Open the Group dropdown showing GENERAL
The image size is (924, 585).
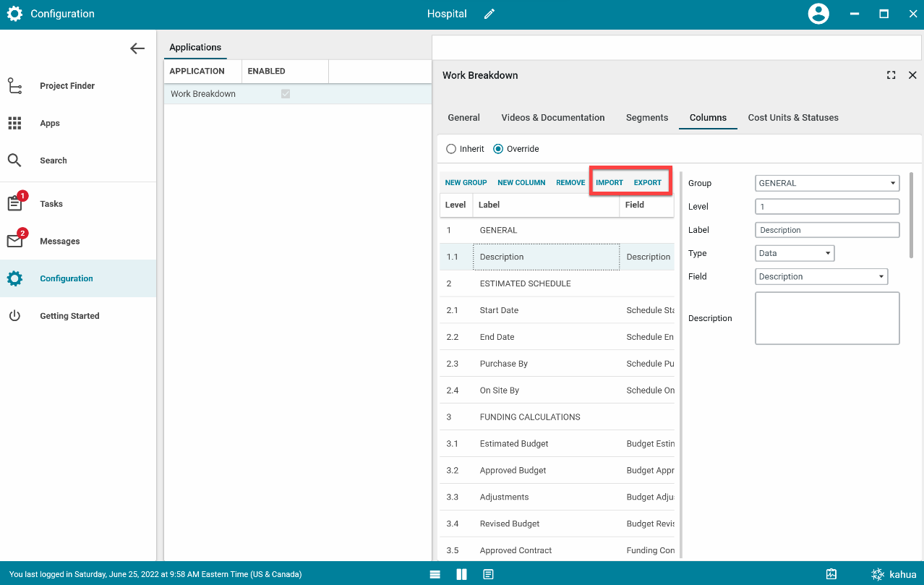pyautogui.click(x=826, y=184)
